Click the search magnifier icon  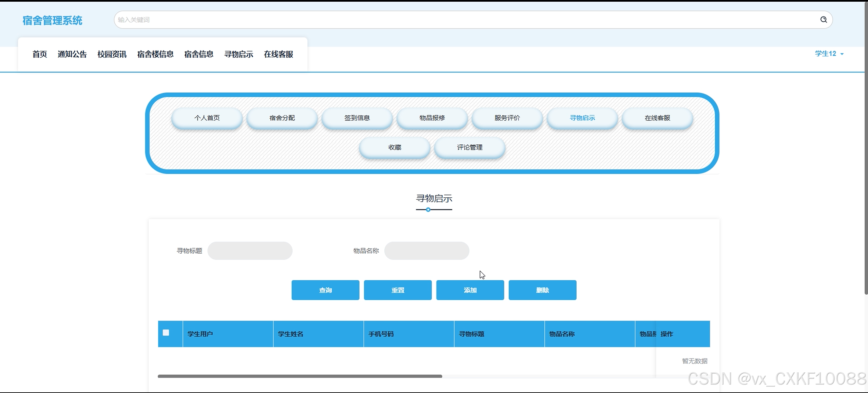point(823,20)
